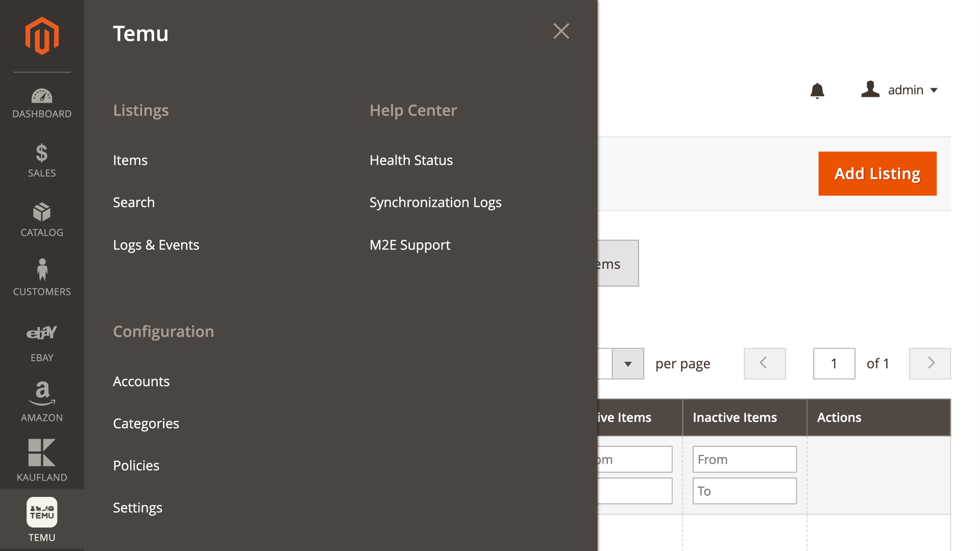980x551 pixels.
Task: View notifications via the bell icon
Action: [817, 91]
